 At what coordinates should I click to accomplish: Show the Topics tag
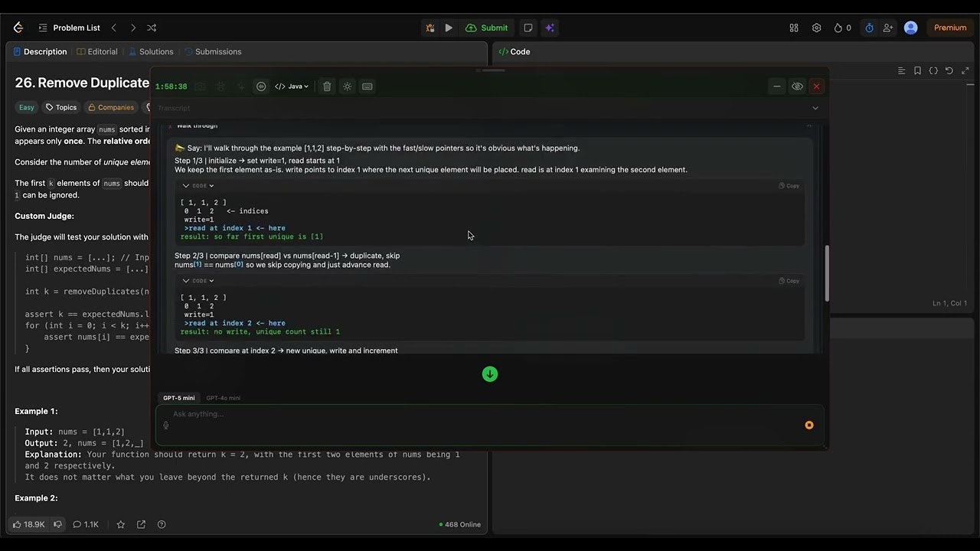tap(61, 107)
